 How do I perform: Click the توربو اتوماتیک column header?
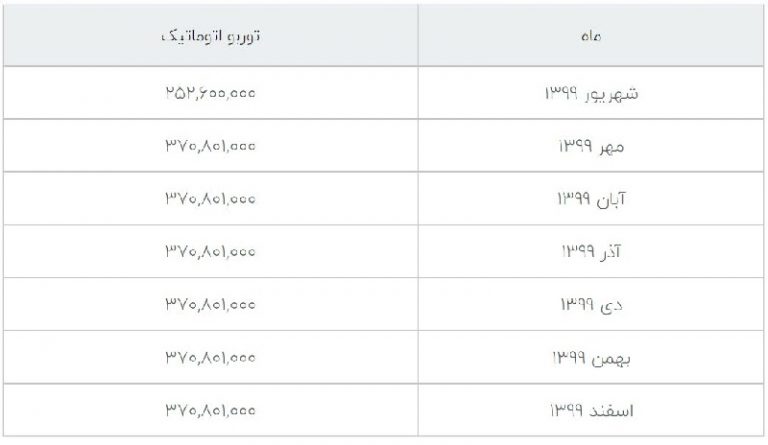tap(211, 35)
